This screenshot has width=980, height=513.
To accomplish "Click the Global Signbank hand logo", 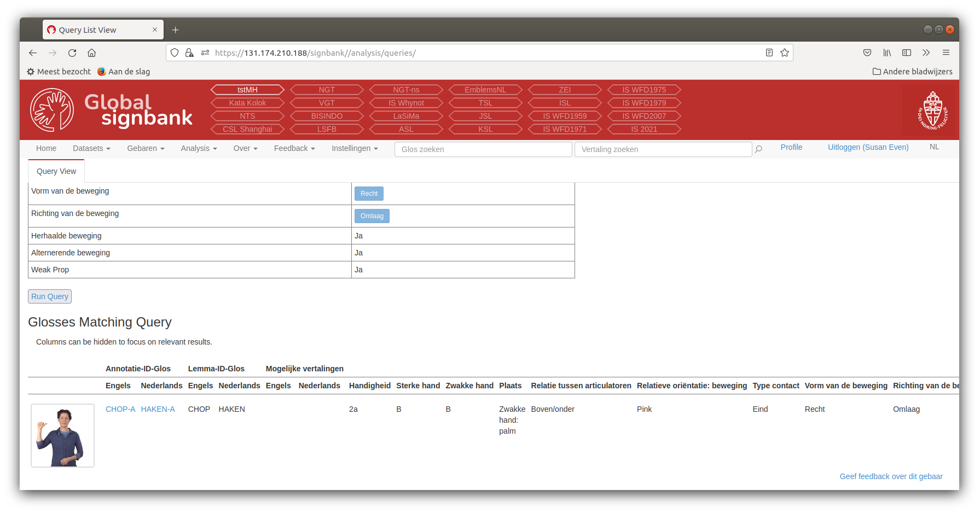I will [53, 109].
